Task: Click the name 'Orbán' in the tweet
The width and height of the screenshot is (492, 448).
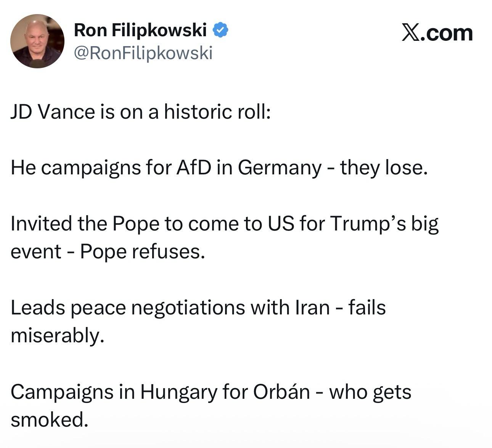Action: tap(281, 392)
